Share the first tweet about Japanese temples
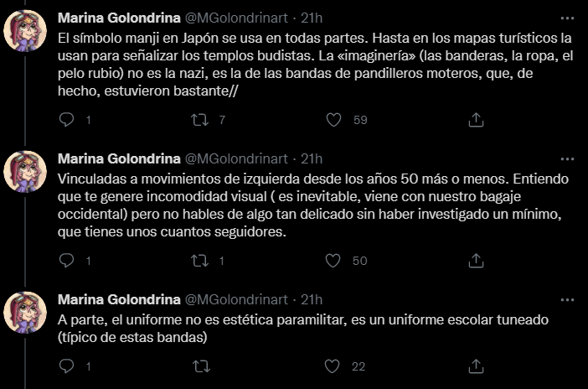The height and width of the screenshot is (389, 588). coord(476,120)
